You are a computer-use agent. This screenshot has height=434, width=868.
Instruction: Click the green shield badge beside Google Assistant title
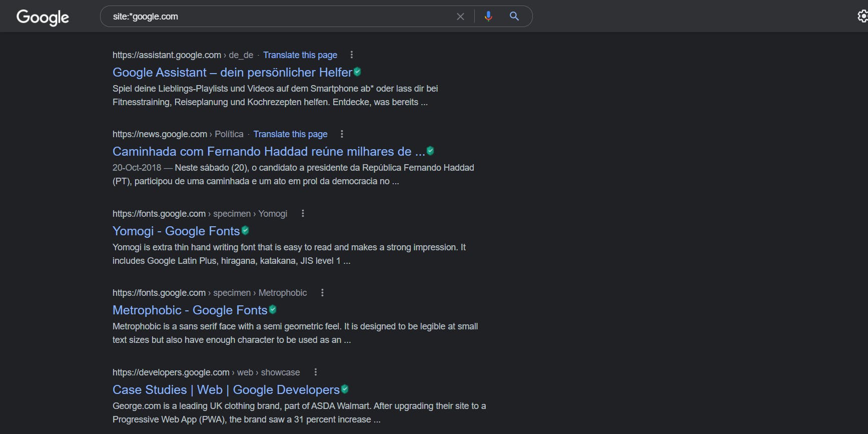pos(357,72)
